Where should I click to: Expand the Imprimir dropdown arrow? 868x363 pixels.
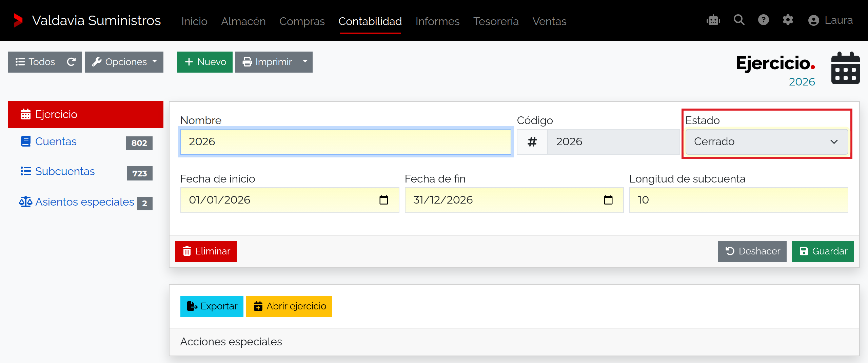pyautogui.click(x=305, y=62)
